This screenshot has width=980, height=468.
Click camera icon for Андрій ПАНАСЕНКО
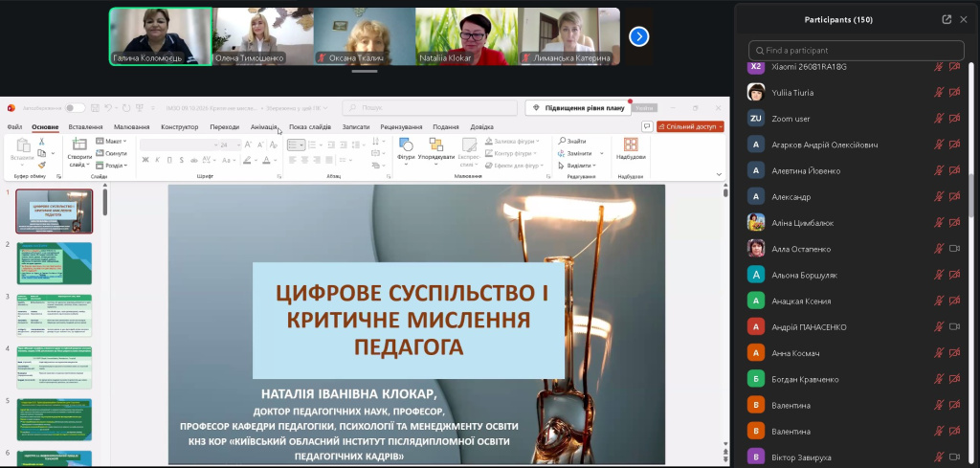click(954, 326)
